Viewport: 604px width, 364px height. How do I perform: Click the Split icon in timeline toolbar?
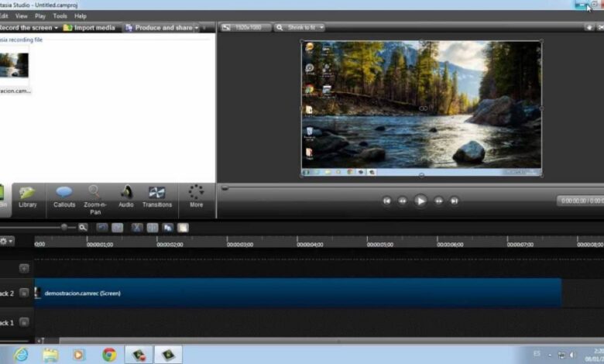[153, 228]
